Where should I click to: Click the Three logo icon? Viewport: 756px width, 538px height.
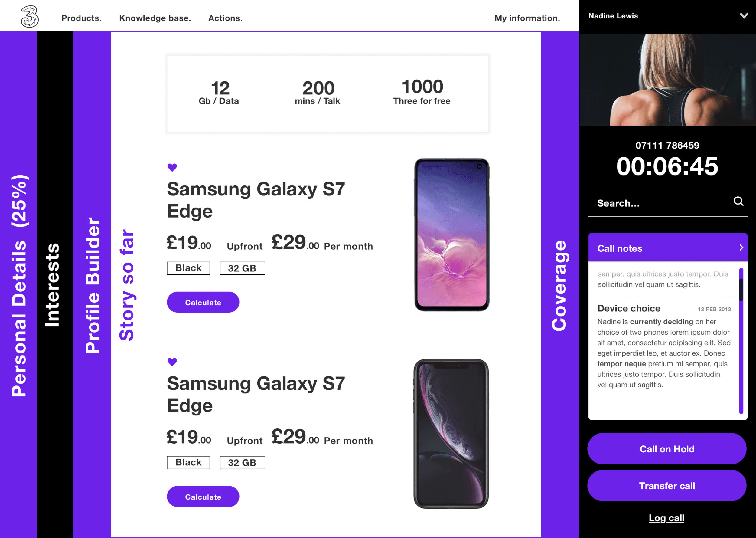click(x=30, y=17)
